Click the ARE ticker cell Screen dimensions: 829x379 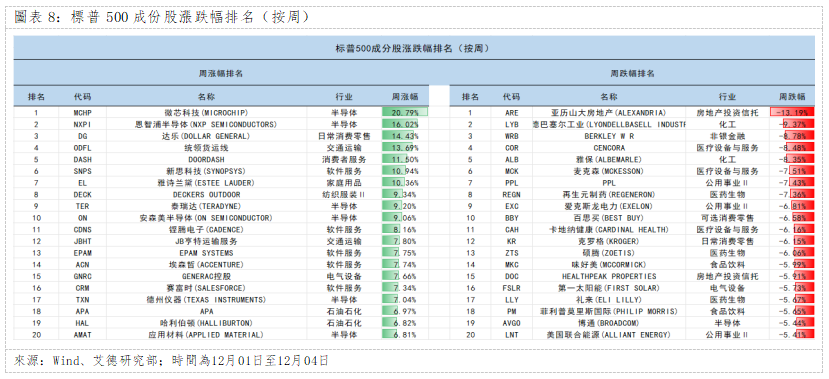coord(511,113)
